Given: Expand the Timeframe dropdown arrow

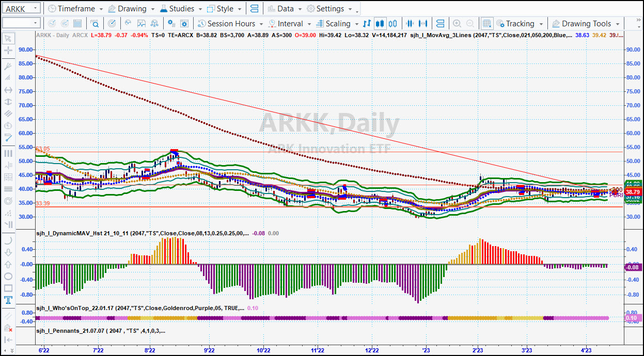Looking at the screenshot, I should 100,9.
